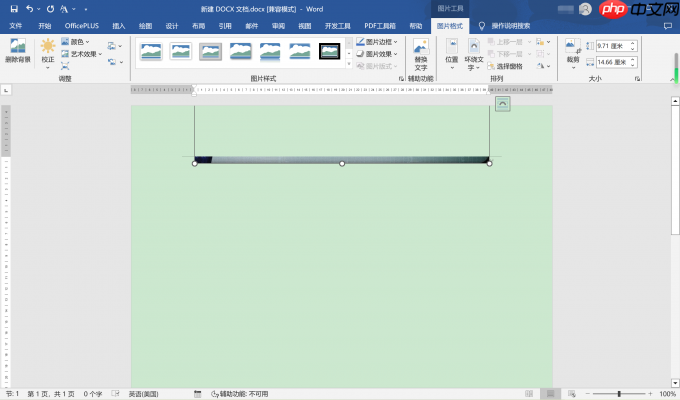Image resolution: width=680 pixels, height=400 pixels.
Task: Click the Save icon in Quick Access Toolbar
Action: pos(14,9)
